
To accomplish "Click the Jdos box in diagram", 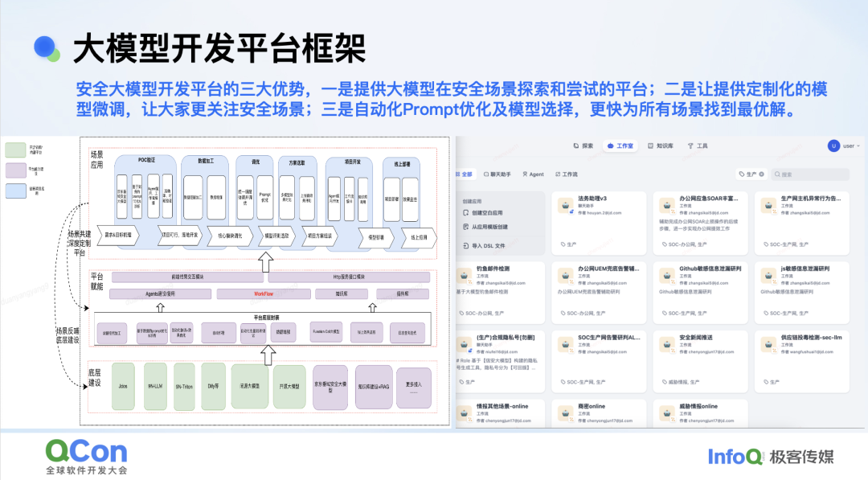I will click(x=123, y=387).
